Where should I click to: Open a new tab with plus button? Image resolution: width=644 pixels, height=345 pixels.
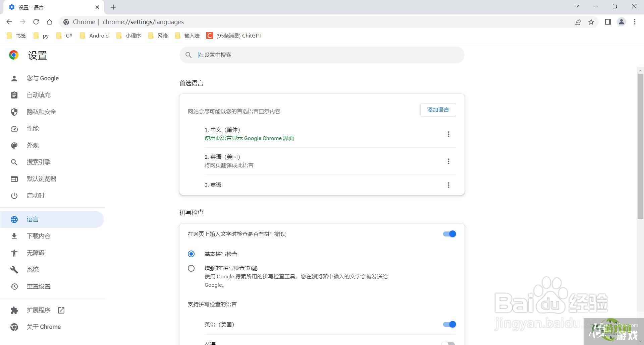(x=113, y=7)
